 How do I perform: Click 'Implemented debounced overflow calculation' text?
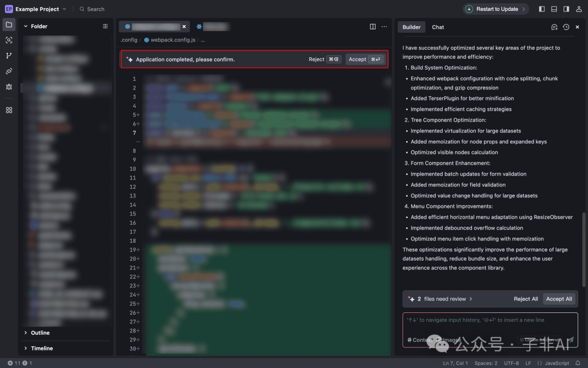click(467, 228)
